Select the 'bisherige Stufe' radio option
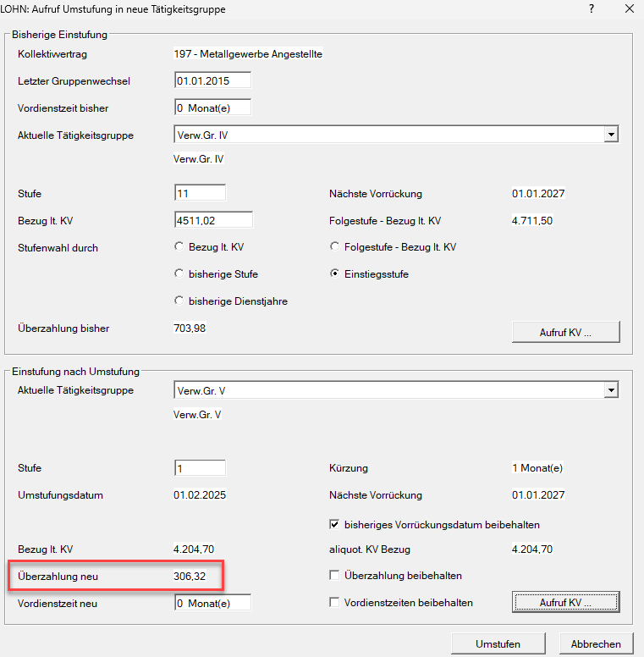The image size is (644, 657). click(179, 274)
